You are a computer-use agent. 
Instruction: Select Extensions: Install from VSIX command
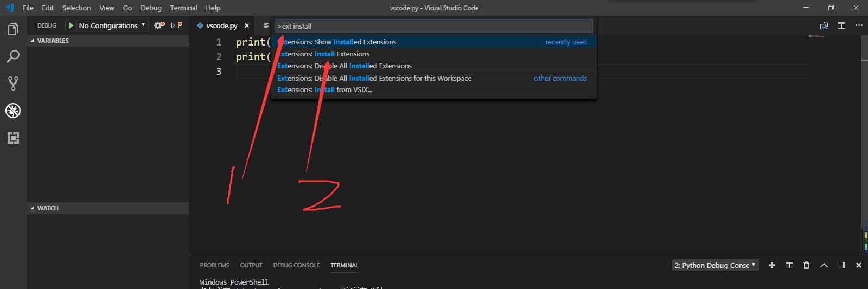[434, 90]
